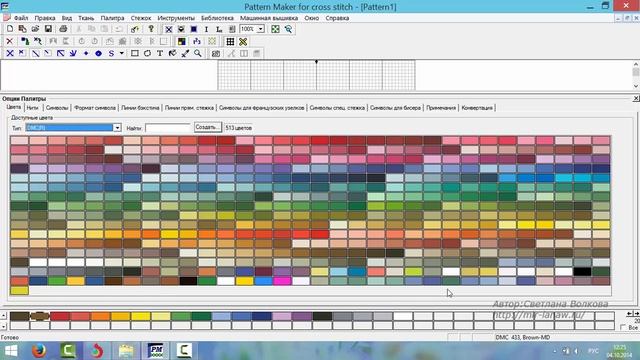This screenshot has height=360, width=640.
Task: Switch to the Конвертация tab
Action: [x=477, y=108]
